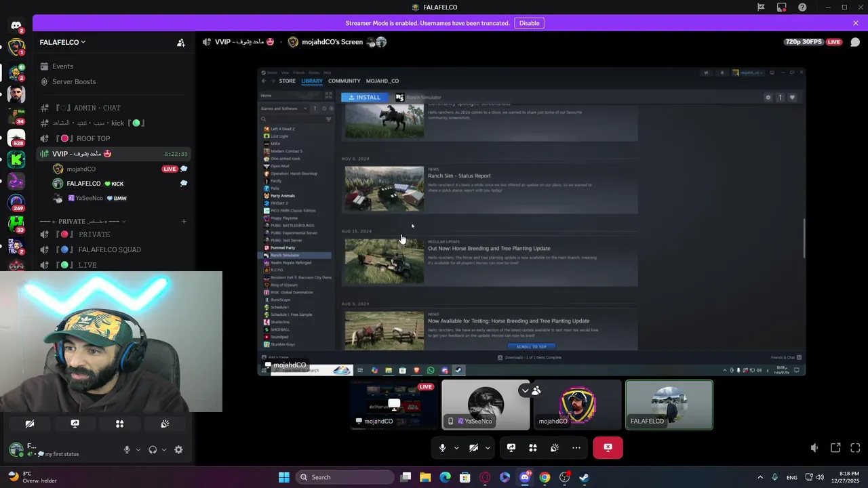The height and width of the screenshot is (488, 868).
Task: Open the kick text channel
Action: point(113,123)
